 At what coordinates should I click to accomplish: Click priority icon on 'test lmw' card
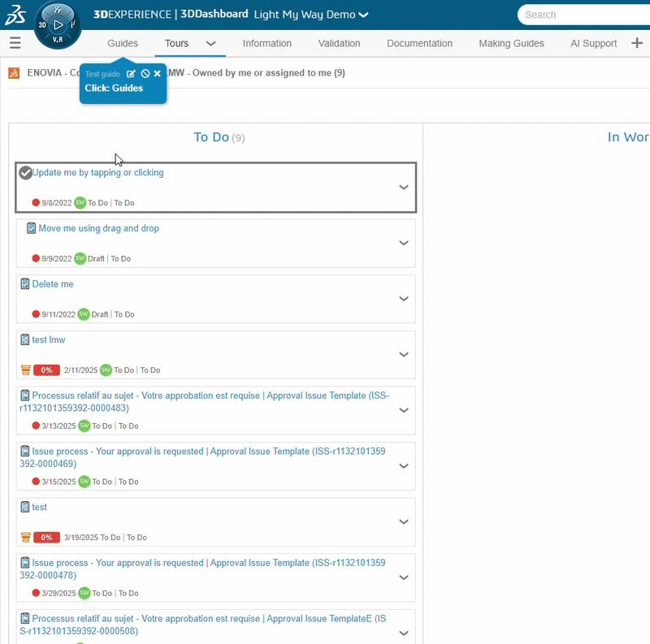click(x=26, y=370)
